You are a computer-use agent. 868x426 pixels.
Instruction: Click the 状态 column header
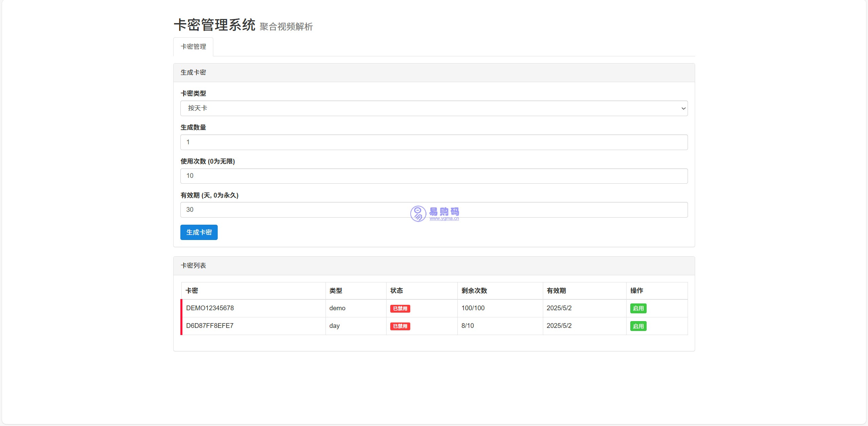pyautogui.click(x=396, y=291)
